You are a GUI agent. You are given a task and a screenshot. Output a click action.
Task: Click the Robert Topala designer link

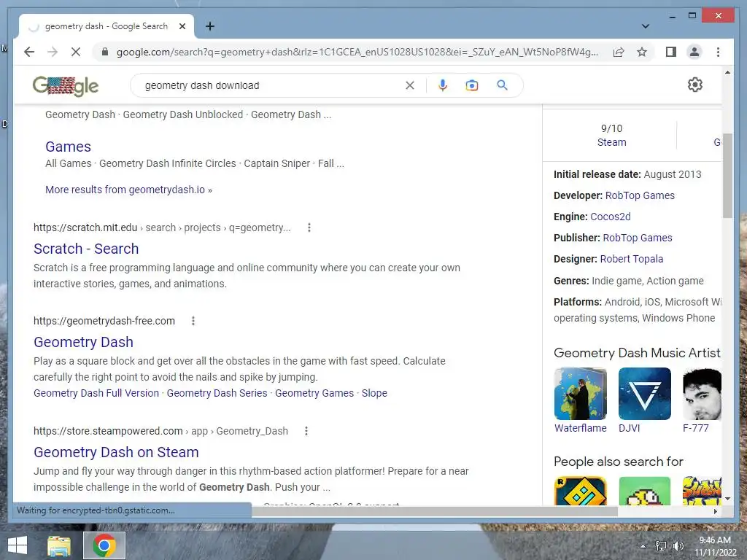(632, 259)
